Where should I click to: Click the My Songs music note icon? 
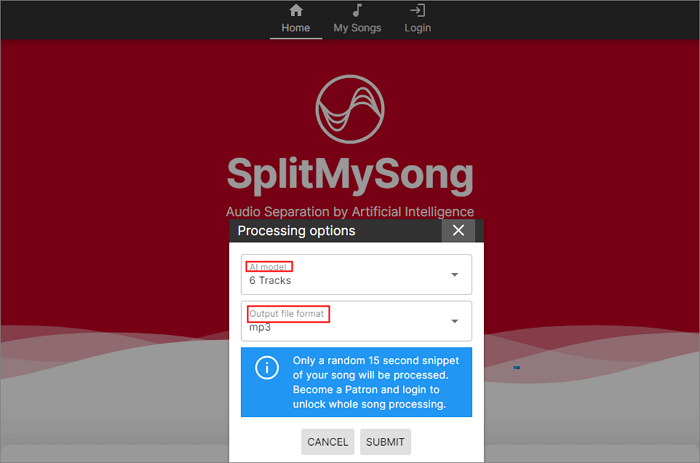[357, 10]
